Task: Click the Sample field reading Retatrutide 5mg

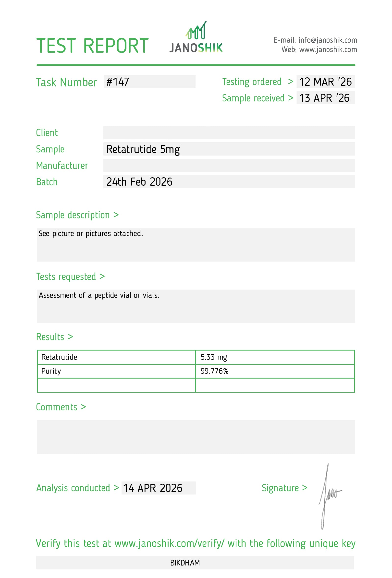Action: point(229,149)
